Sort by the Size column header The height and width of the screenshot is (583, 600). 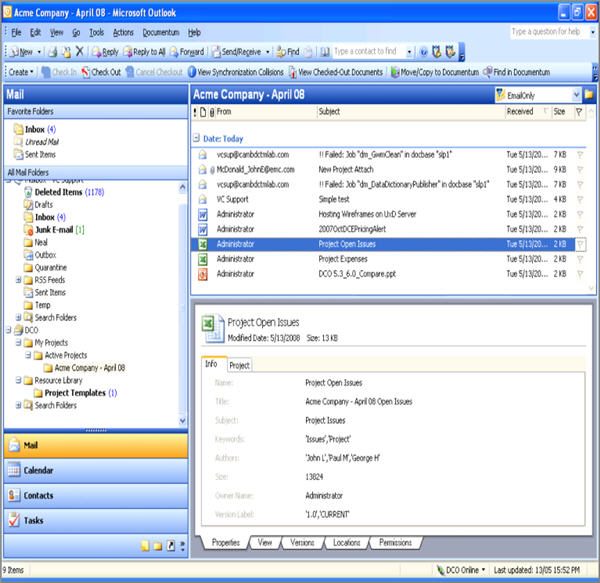coord(562,112)
